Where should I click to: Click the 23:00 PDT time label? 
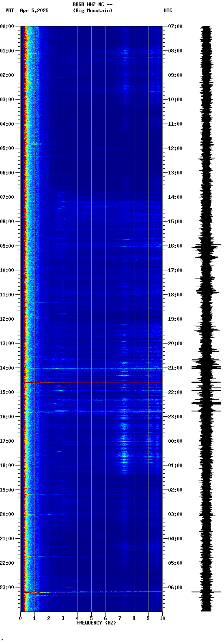7,587
